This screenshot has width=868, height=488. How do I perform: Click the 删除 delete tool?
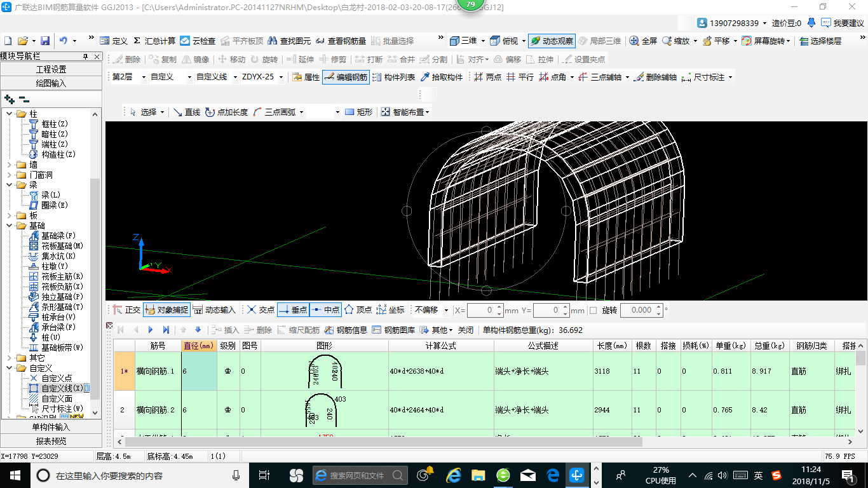(126, 59)
